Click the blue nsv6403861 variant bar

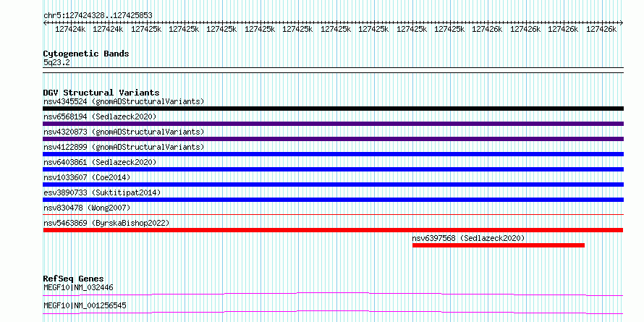coord(333,169)
